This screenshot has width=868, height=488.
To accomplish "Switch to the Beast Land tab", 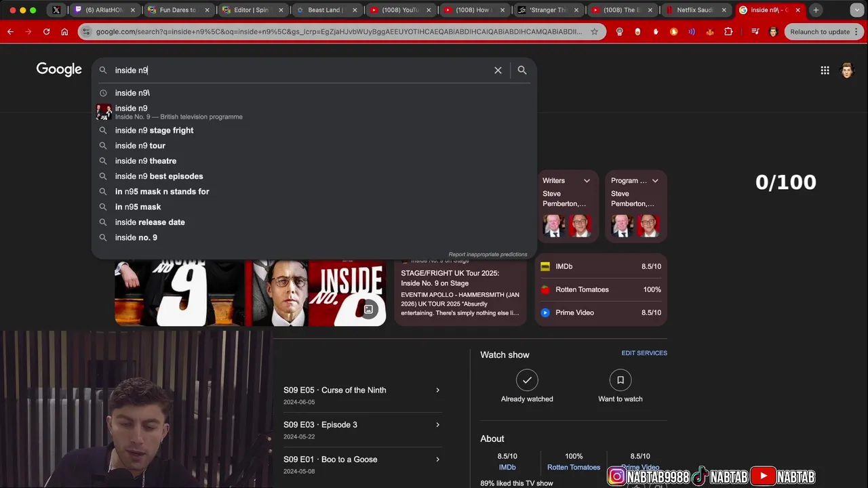I will (325, 10).
